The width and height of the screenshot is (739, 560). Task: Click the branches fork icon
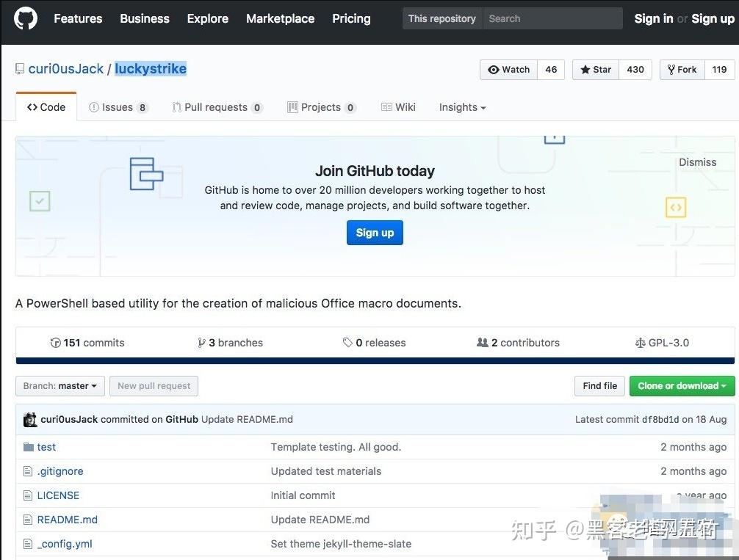(201, 343)
